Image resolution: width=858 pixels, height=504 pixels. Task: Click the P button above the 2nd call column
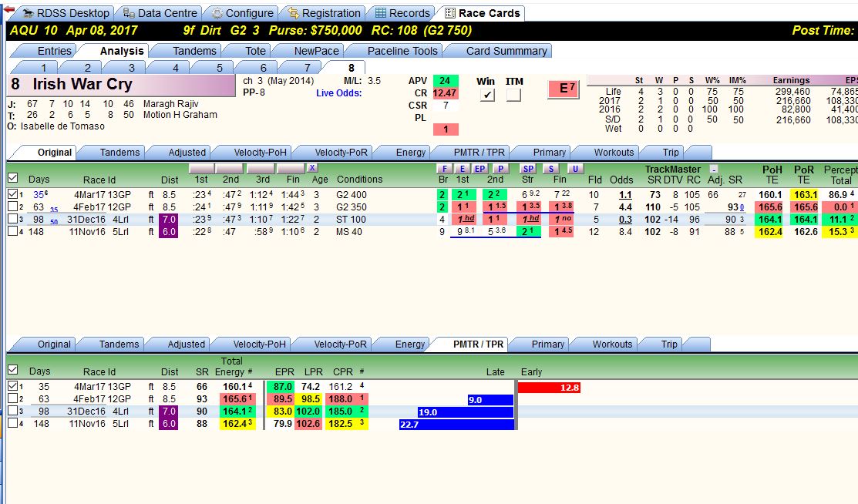(x=500, y=169)
